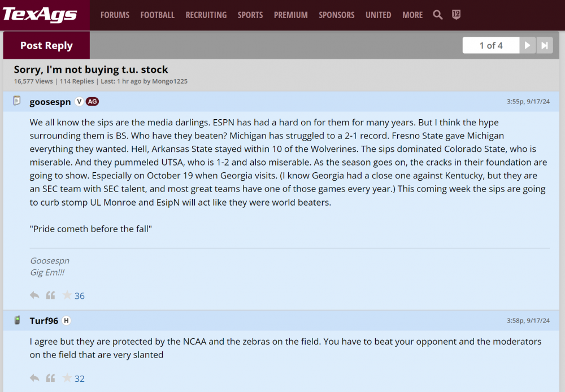Click the reply arrow on goosespn's post
This screenshot has width=565, height=392.
point(34,295)
